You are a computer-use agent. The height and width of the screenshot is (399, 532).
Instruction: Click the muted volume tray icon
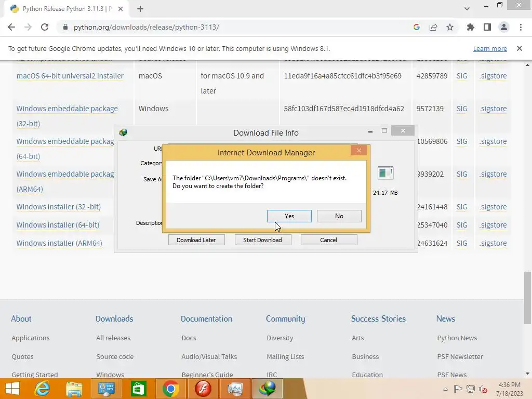tap(483, 389)
